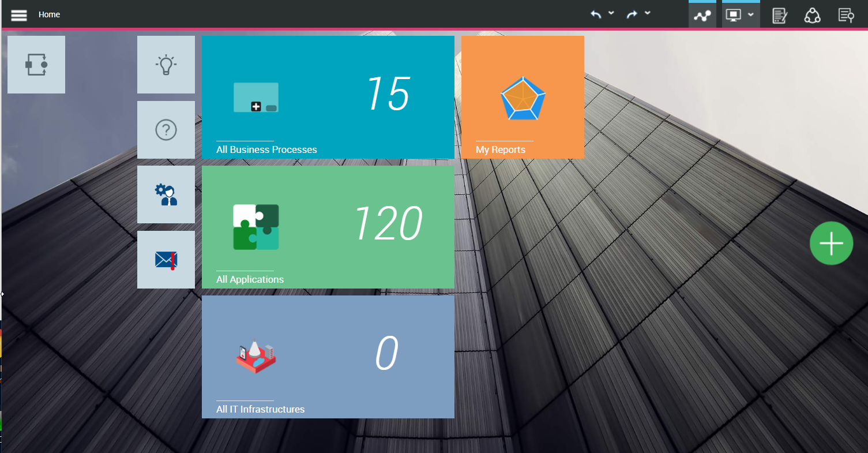This screenshot has width=868, height=453.
Task: Open the user settings gear tile
Action: [x=166, y=194]
